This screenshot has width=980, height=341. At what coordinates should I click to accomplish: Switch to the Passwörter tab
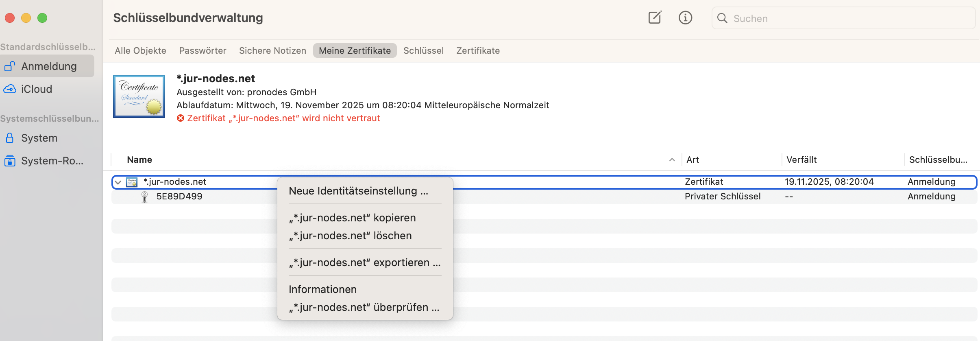(203, 51)
